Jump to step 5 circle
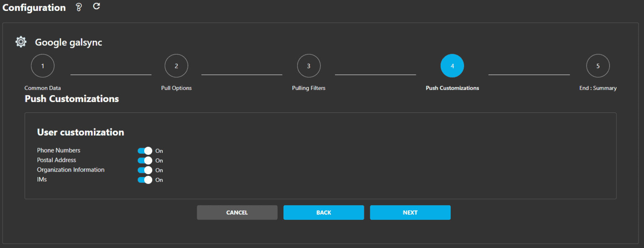644x248 pixels. (x=598, y=66)
